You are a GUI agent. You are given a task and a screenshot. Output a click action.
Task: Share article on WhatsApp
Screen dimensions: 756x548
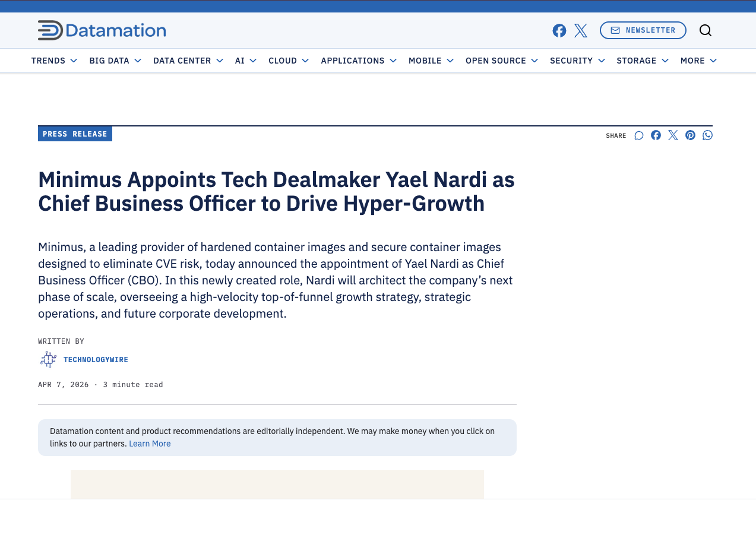707,135
